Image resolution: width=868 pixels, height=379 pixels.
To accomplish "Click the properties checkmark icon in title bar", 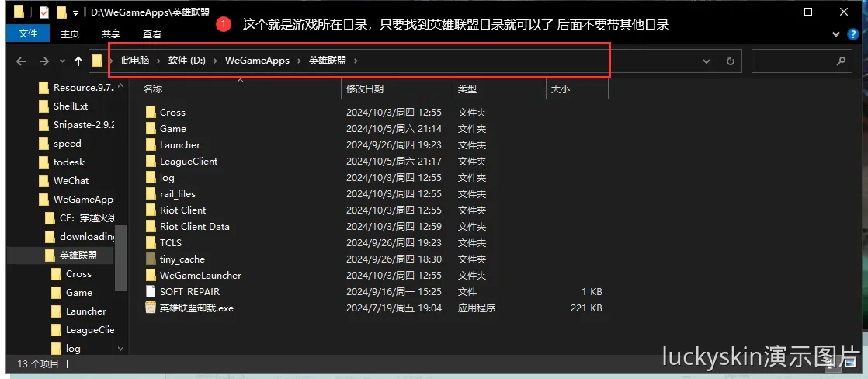I will [44, 12].
